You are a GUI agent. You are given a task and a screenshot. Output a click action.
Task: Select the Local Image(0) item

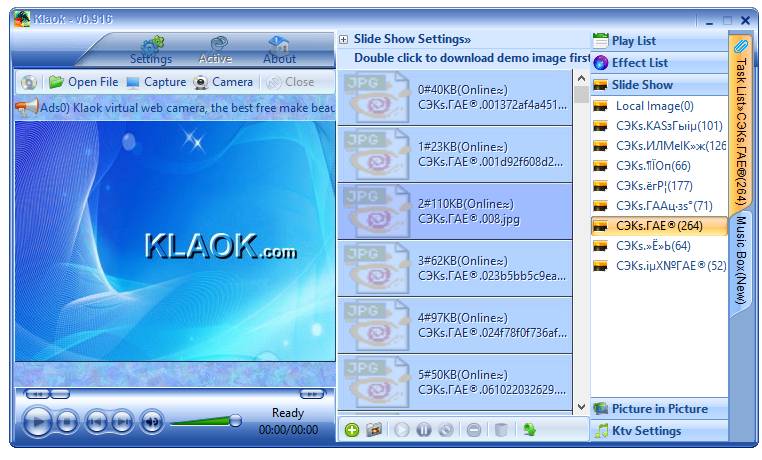point(659,106)
